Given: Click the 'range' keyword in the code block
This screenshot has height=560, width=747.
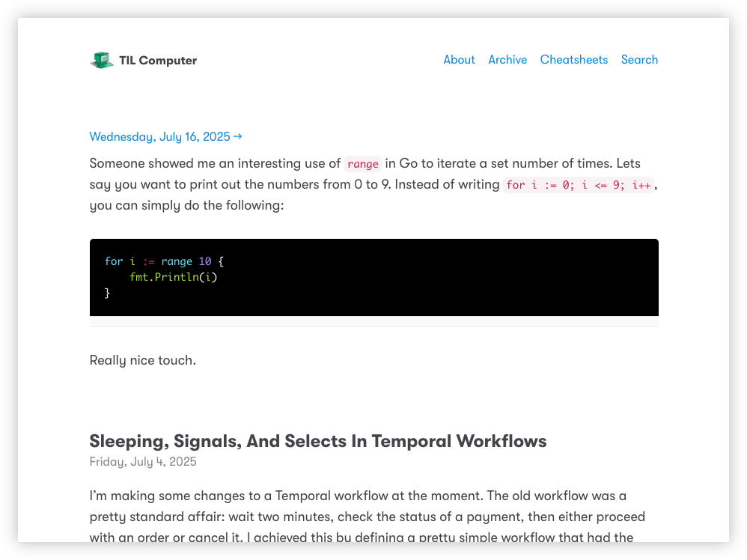Looking at the screenshot, I should pos(177,261).
